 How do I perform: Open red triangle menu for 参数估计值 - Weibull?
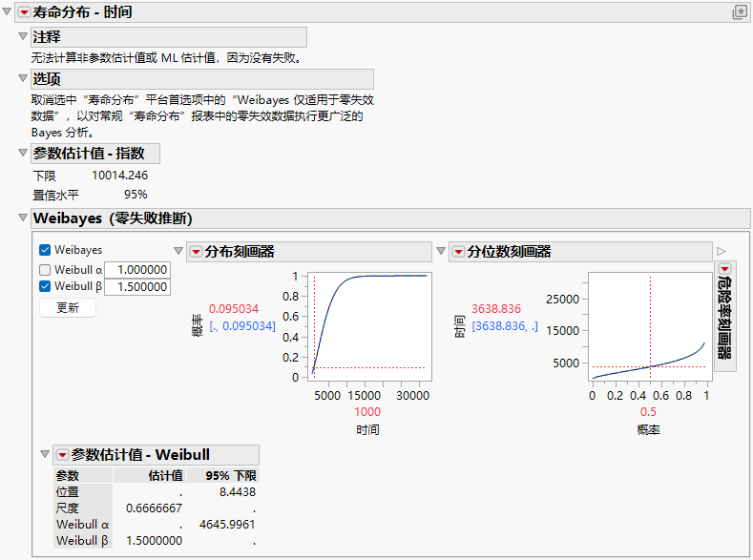coord(62,455)
